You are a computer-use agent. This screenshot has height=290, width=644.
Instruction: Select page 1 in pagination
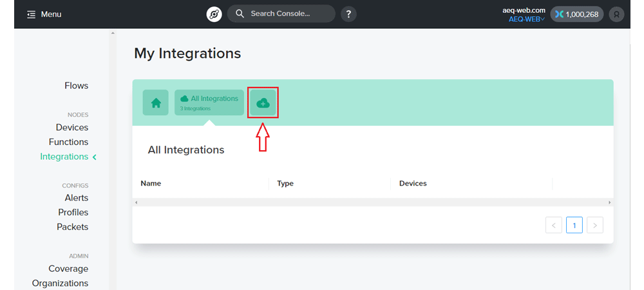574,225
